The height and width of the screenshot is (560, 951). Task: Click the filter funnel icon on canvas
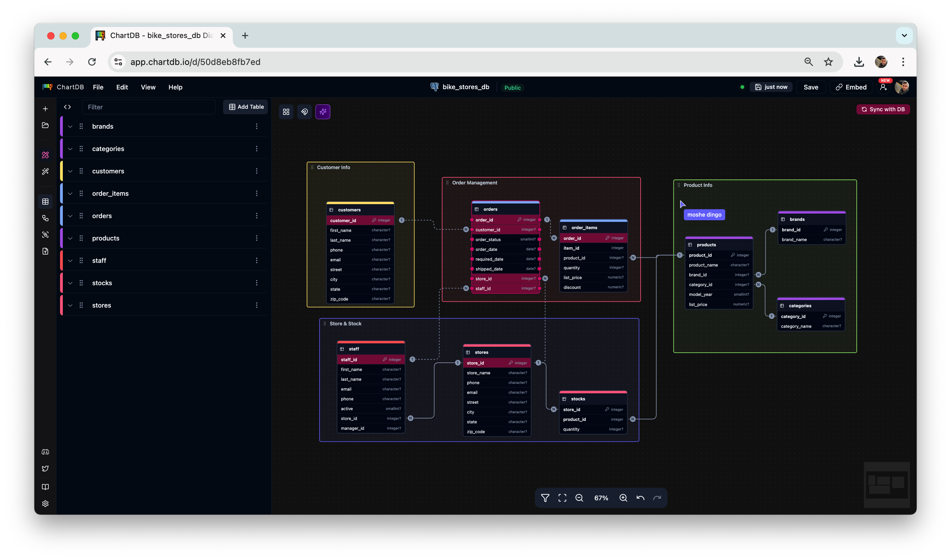pos(545,498)
